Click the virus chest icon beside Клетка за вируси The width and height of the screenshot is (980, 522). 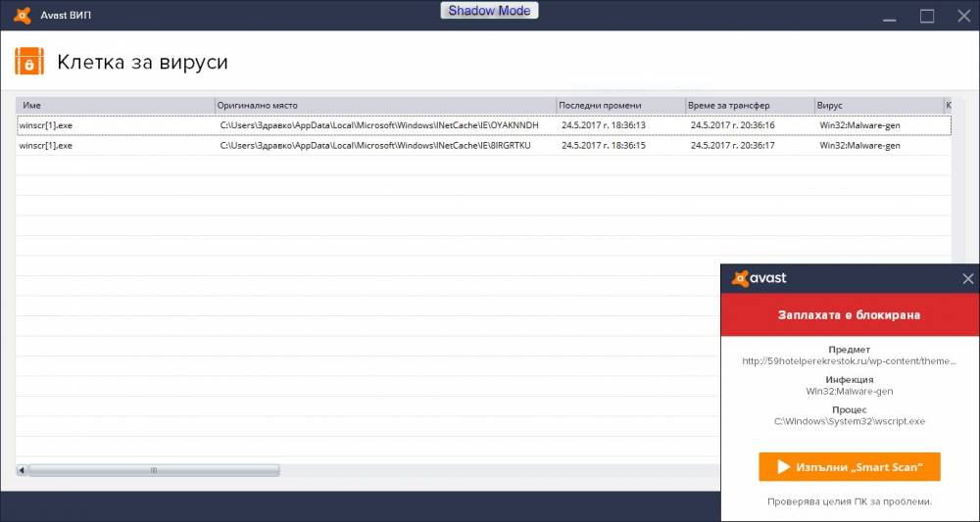(x=29, y=61)
